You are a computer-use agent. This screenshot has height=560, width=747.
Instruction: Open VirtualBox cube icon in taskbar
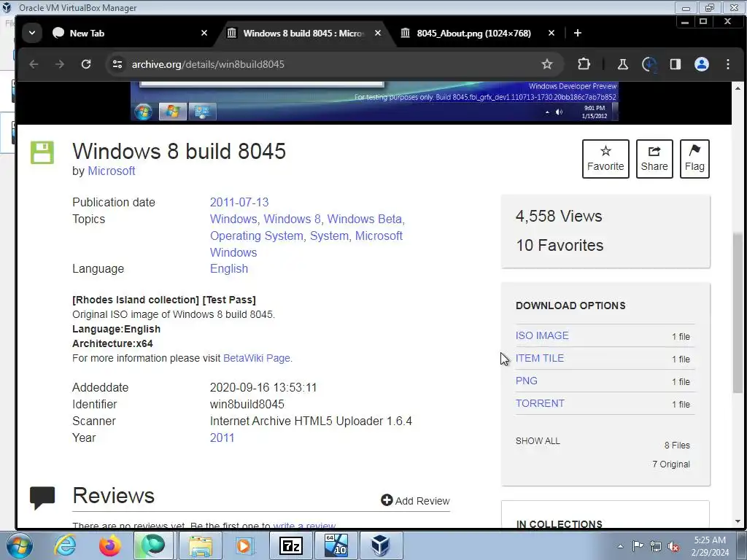coord(381,545)
